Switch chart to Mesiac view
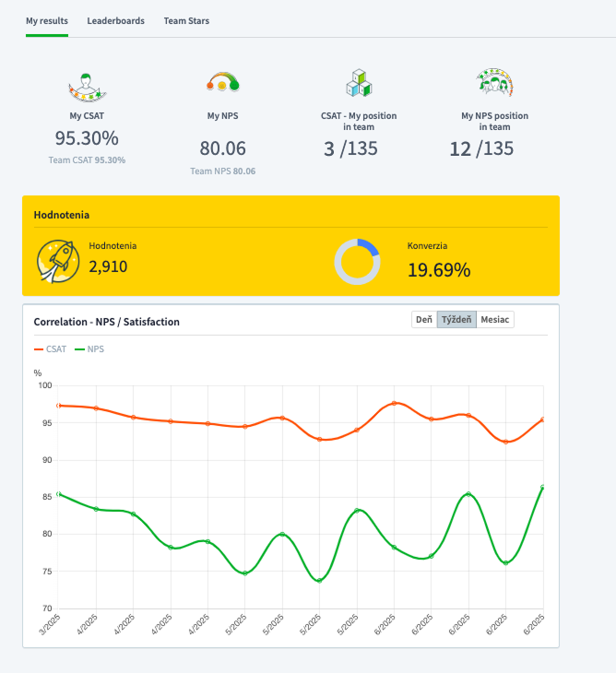The height and width of the screenshot is (673, 616). click(x=495, y=319)
